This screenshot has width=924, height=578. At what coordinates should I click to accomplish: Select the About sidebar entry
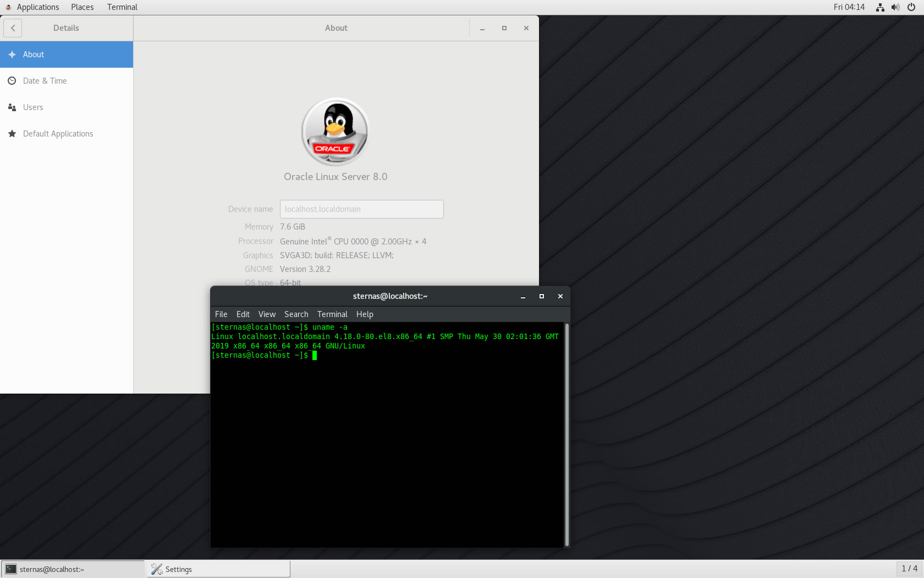67,54
